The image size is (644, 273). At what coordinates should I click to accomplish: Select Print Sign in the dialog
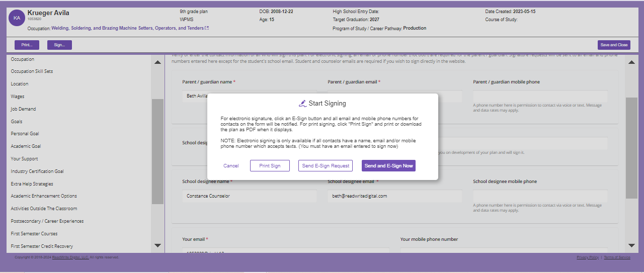pyautogui.click(x=270, y=166)
